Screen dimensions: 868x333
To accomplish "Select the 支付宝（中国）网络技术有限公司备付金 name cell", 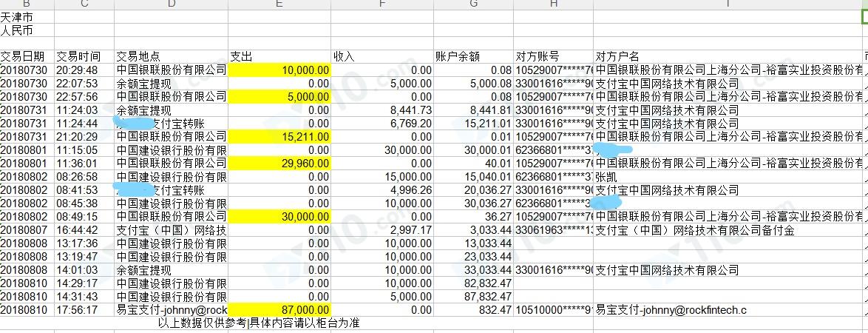I will tap(728, 230).
